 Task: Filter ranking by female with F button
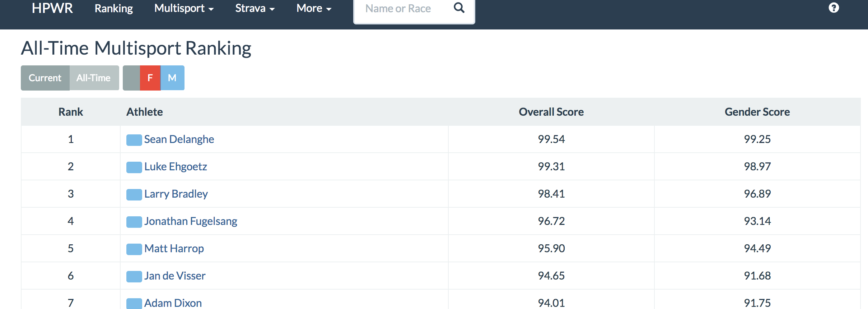(x=150, y=78)
